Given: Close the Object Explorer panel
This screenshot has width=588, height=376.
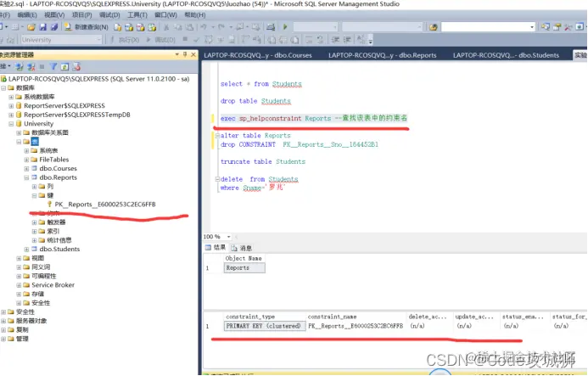Looking at the screenshot, I should tap(193, 55).
